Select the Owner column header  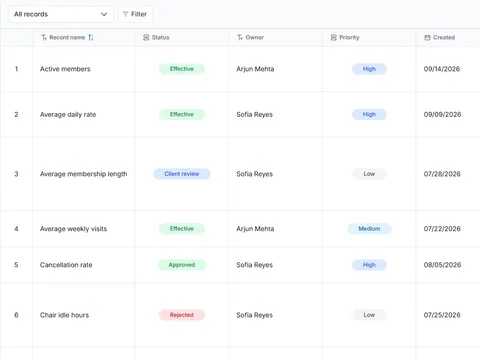pyautogui.click(x=275, y=38)
